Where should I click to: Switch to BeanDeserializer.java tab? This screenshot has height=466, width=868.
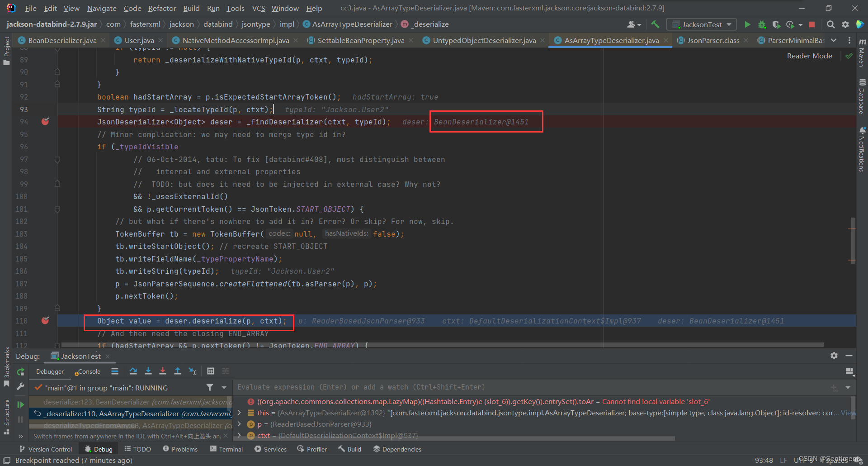click(62, 40)
